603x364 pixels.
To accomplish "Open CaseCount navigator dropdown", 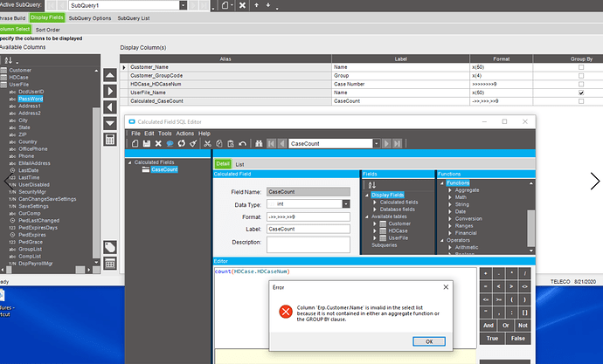I will click(x=377, y=144).
